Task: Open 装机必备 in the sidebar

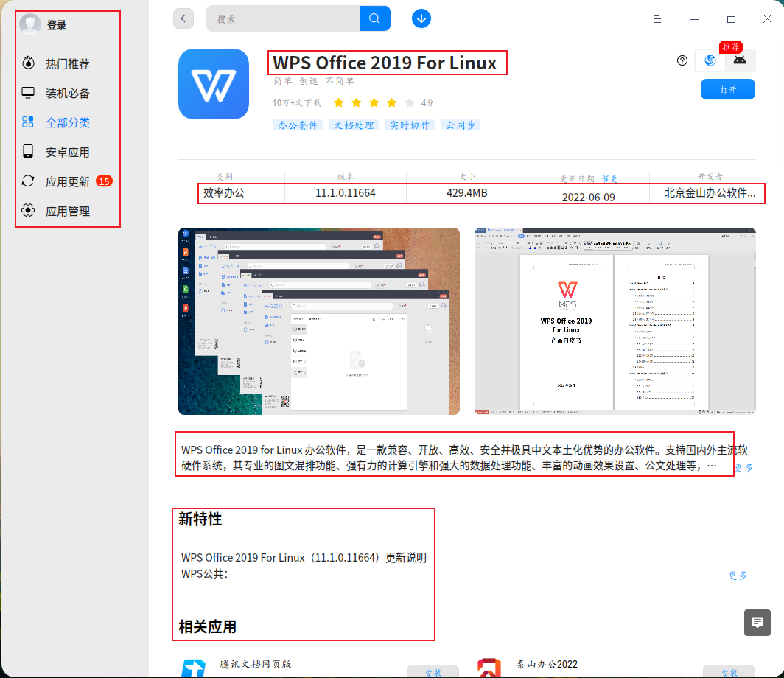Action: coord(68,93)
